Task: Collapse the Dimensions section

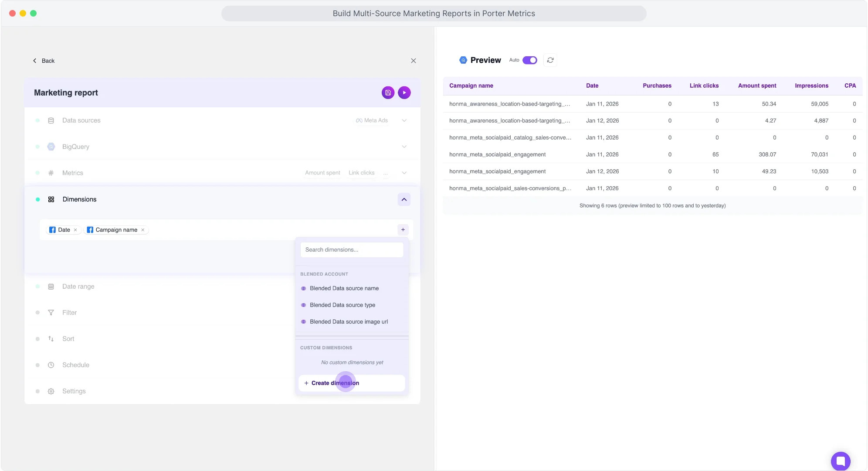Action: (403, 199)
